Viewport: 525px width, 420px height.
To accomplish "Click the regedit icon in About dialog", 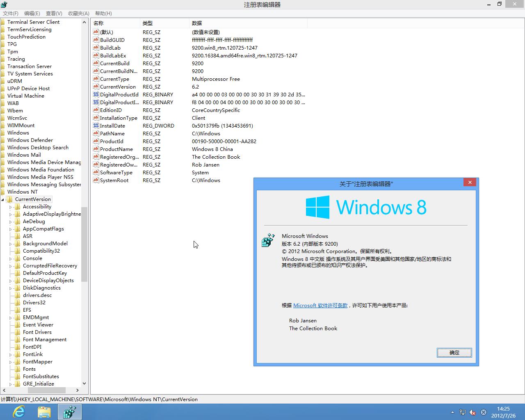I will (268, 240).
